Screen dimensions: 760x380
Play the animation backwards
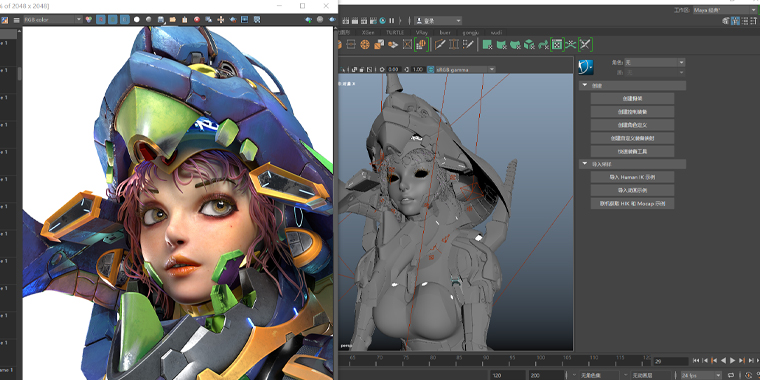[x=724, y=360]
